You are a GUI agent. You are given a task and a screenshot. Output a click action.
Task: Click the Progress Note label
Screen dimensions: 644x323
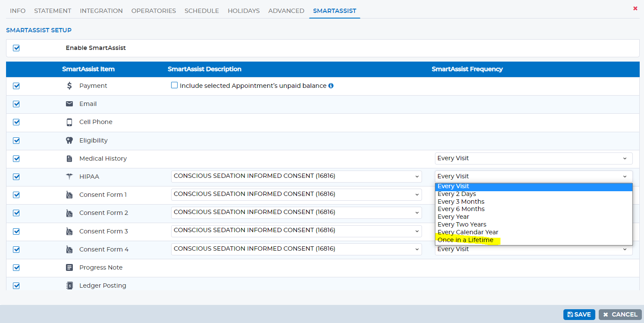point(101,267)
